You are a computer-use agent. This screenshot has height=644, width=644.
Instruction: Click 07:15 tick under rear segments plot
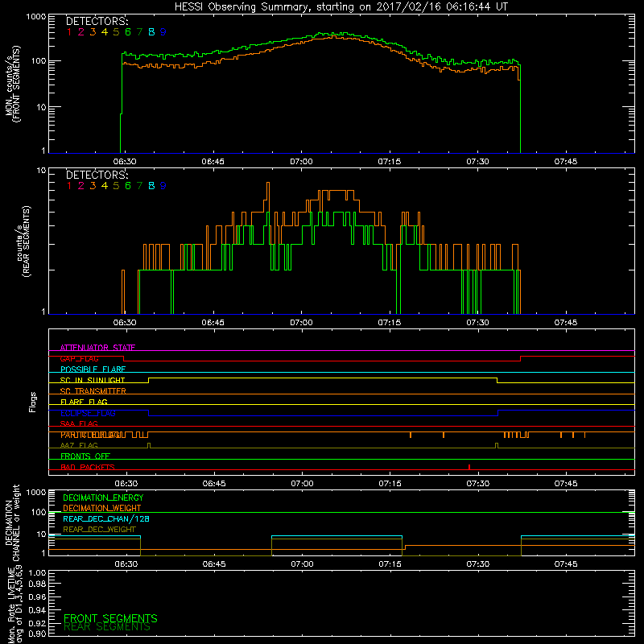tap(390, 323)
